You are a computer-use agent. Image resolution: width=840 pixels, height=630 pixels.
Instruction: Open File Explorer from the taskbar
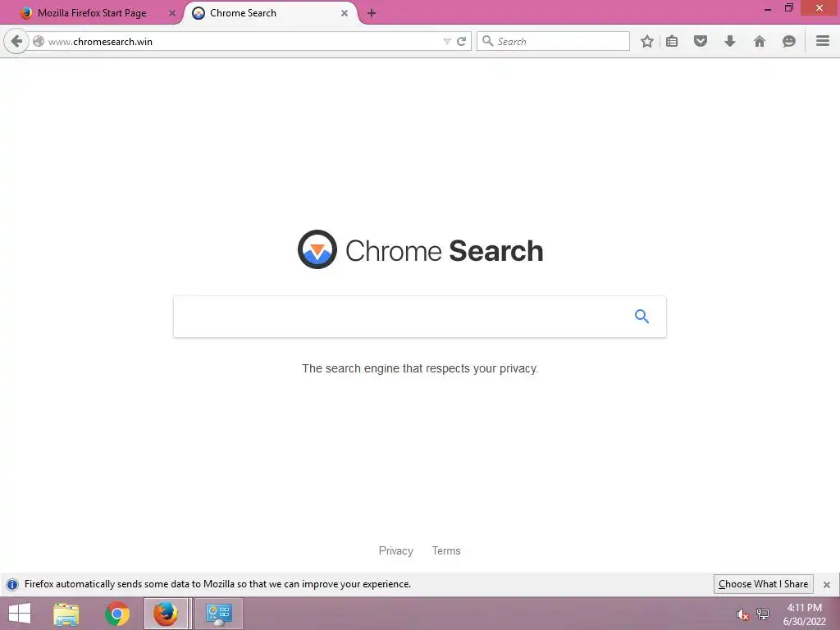point(66,614)
